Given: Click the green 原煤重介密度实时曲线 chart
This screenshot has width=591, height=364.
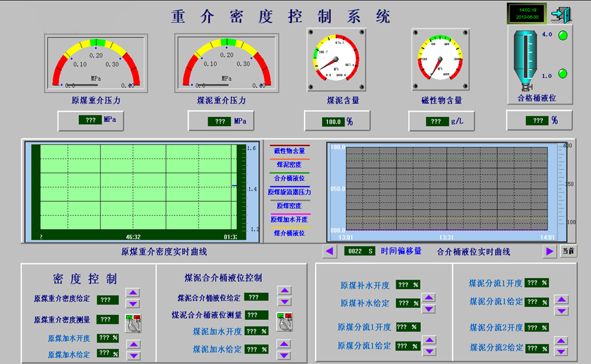Looking at the screenshot, I should point(138,187).
